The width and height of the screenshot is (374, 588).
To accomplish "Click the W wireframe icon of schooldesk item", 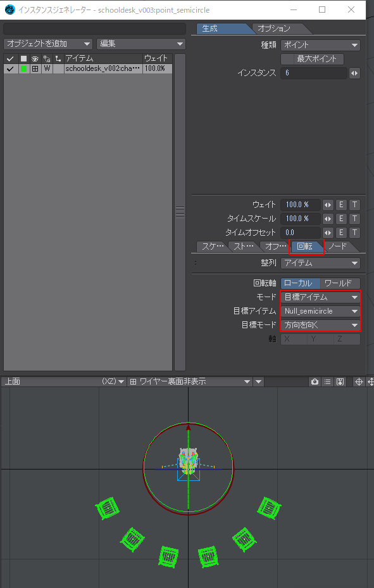I will click(x=47, y=68).
